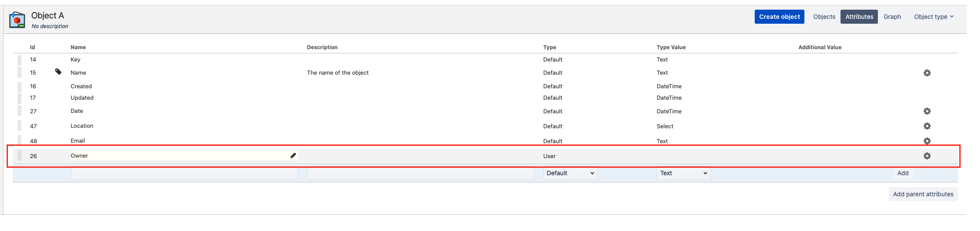980x231 pixels.
Task: Open the gear settings for Email attribute
Action: tap(927, 141)
